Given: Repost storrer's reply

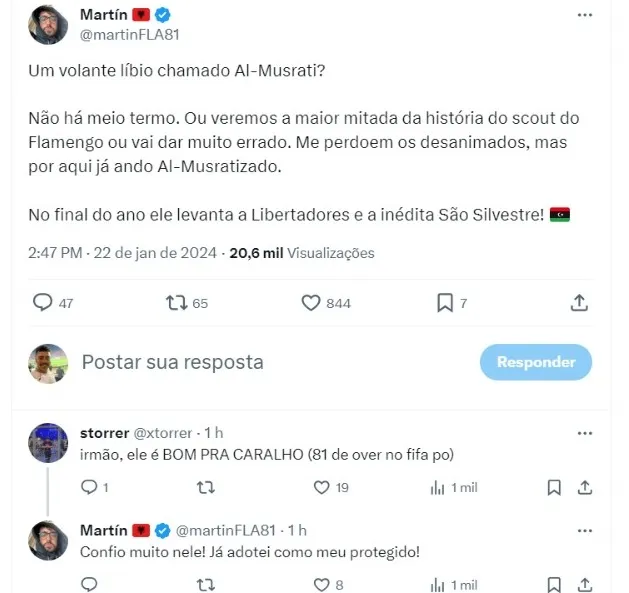Looking at the screenshot, I should point(206,487).
